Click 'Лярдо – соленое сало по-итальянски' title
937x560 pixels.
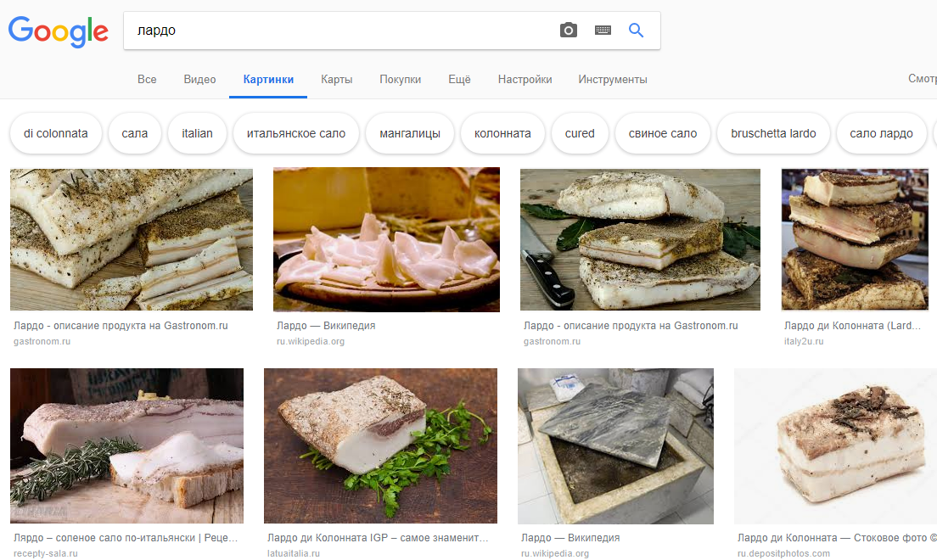point(126,538)
